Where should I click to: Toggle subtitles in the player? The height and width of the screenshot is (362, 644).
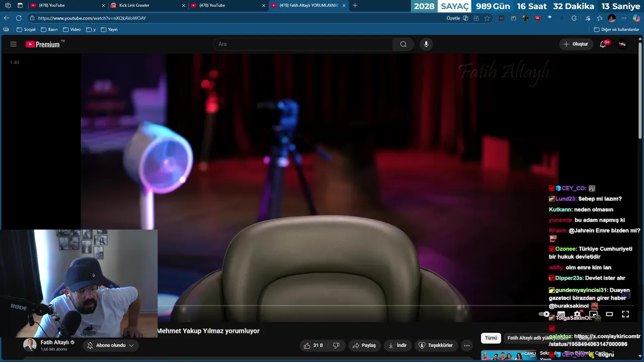tap(561, 314)
